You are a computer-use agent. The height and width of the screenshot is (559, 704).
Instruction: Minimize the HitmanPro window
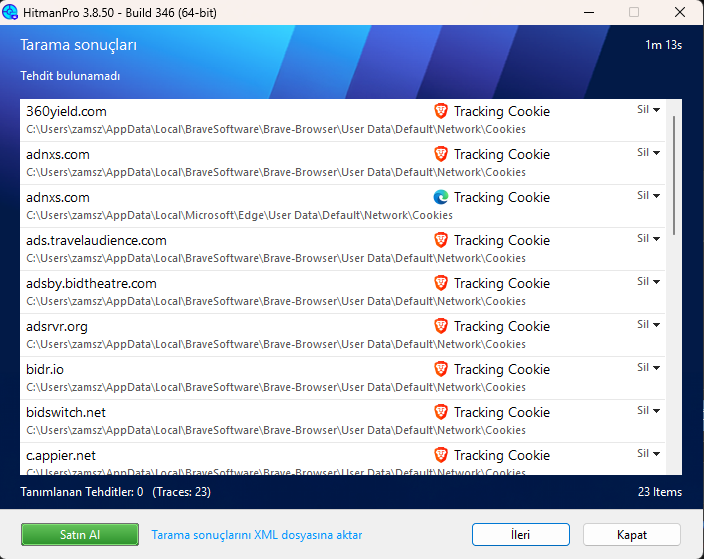[589, 12]
